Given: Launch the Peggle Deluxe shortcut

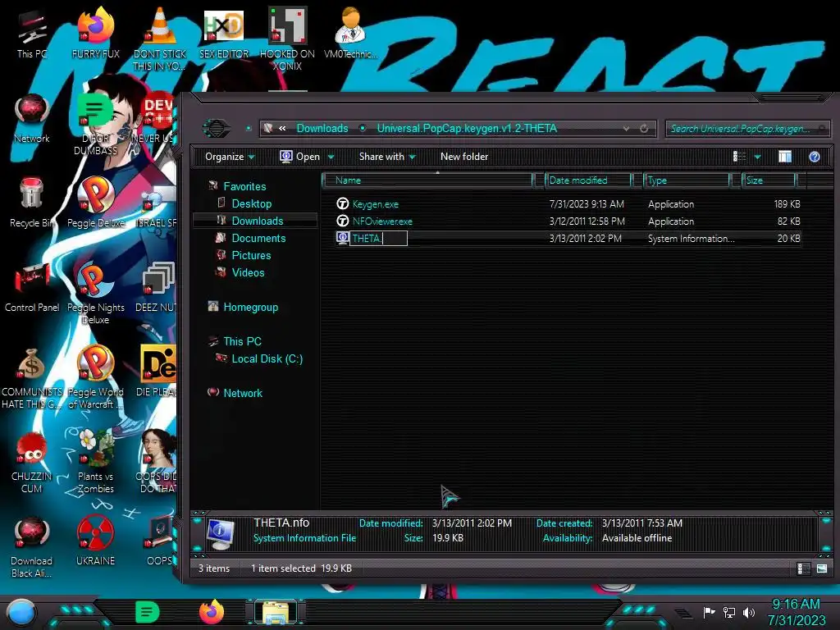Looking at the screenshot, I should point(95,203).
